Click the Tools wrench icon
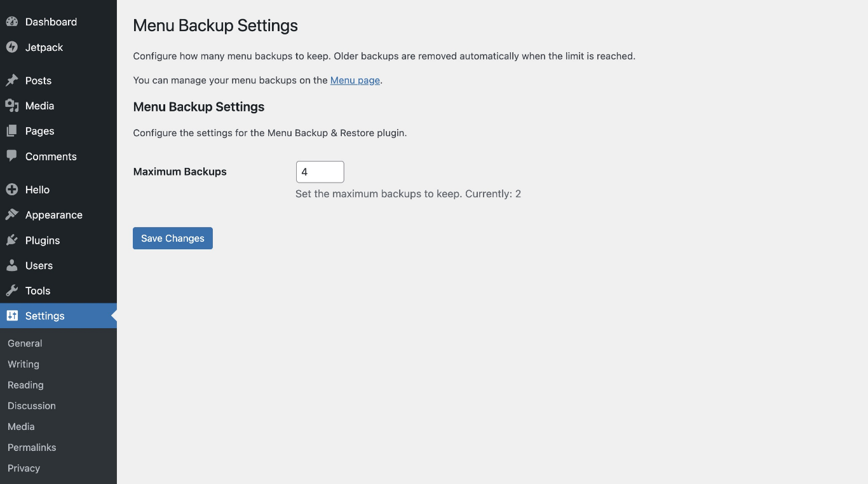Image resolution: width=868 pixels, height=484 pixels. point(12,291)
